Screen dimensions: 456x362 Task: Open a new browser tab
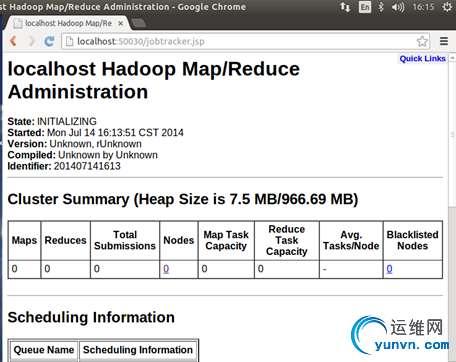point(138,23)
